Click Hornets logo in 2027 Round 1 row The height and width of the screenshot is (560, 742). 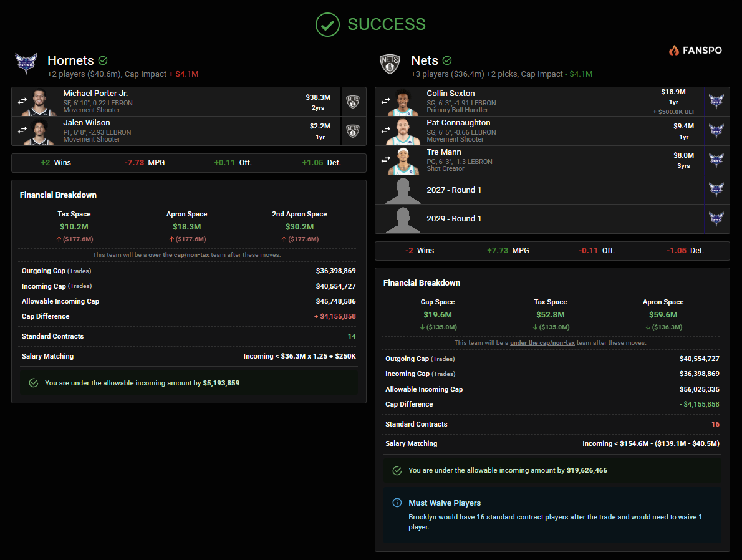(716, 190)
